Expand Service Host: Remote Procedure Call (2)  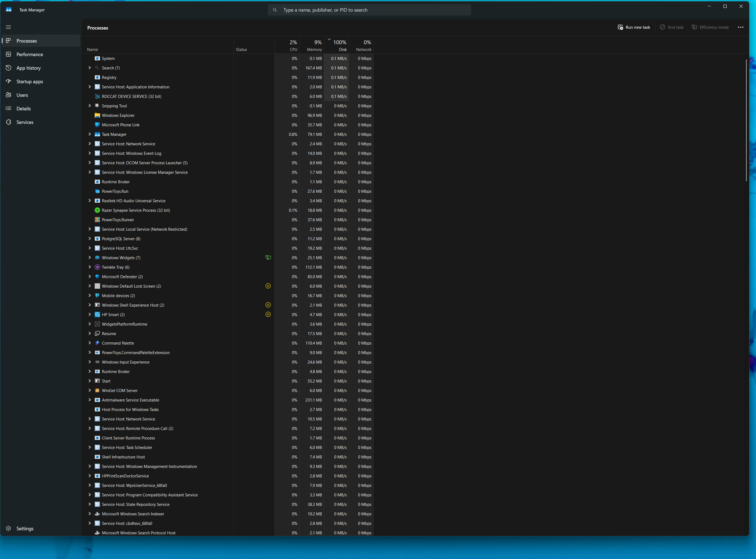pos(90,428)
